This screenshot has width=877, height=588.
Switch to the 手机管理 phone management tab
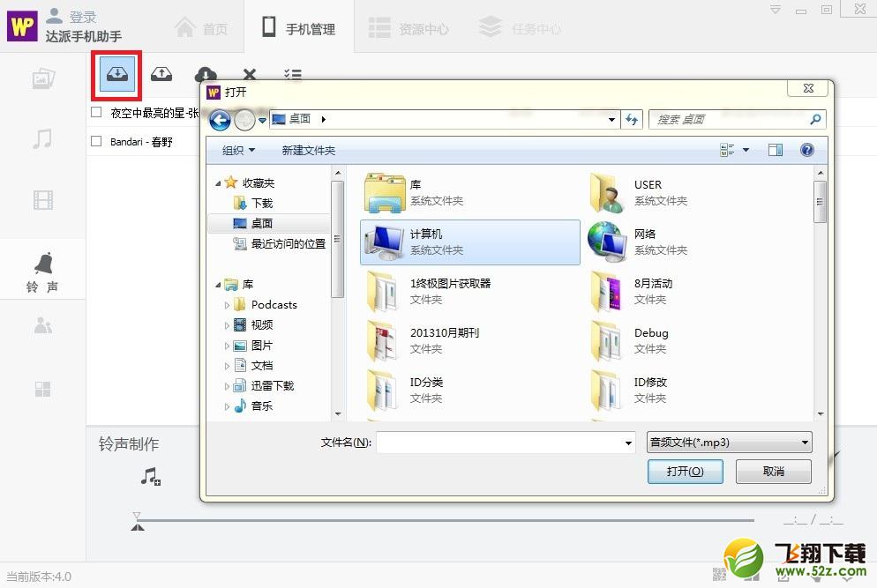tap(299, 27)
